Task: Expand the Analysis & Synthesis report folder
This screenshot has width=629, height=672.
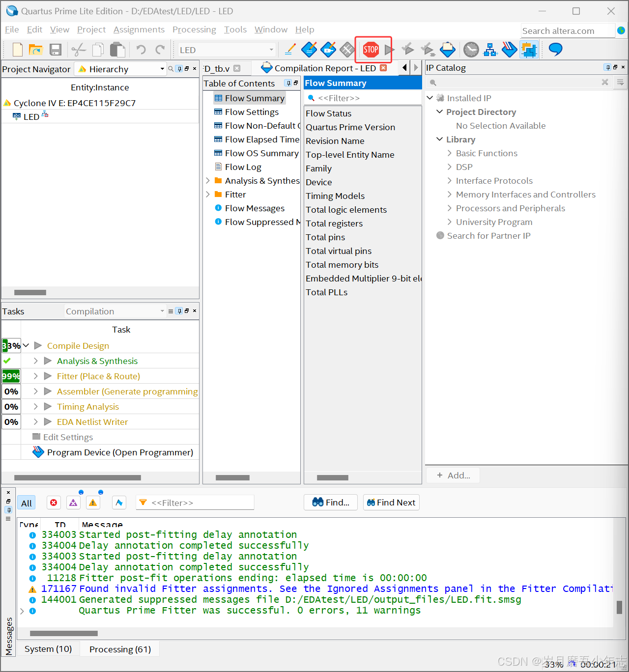Action: point(208,181)
